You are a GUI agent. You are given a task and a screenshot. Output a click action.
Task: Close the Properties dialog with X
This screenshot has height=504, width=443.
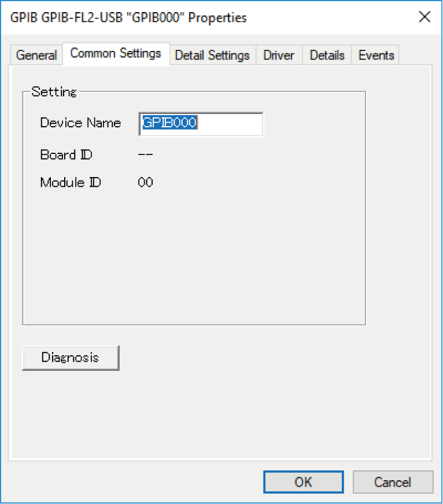[424, 17]
